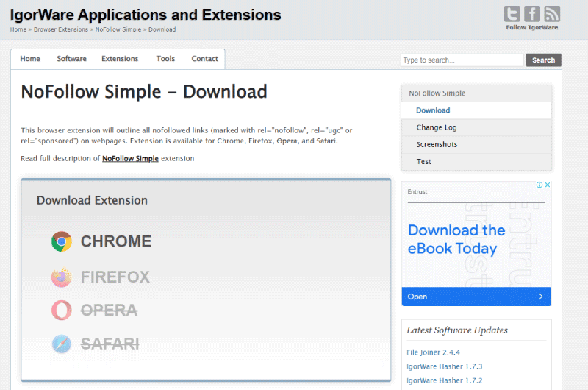Viewport: 588px width, 390px height.
Task: Select Download in NoFollow Simple sidebar
Action: pyautogui.click(x=476, y=110)
